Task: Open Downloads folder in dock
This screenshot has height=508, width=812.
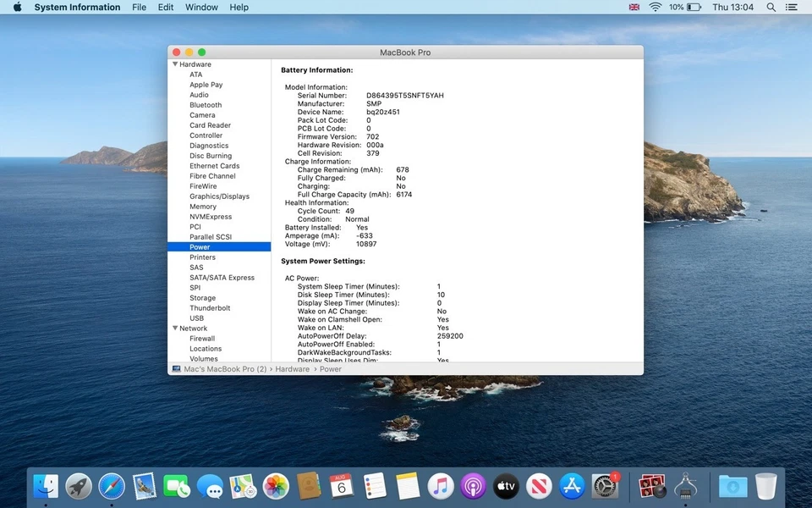Action: click(732, 487)
